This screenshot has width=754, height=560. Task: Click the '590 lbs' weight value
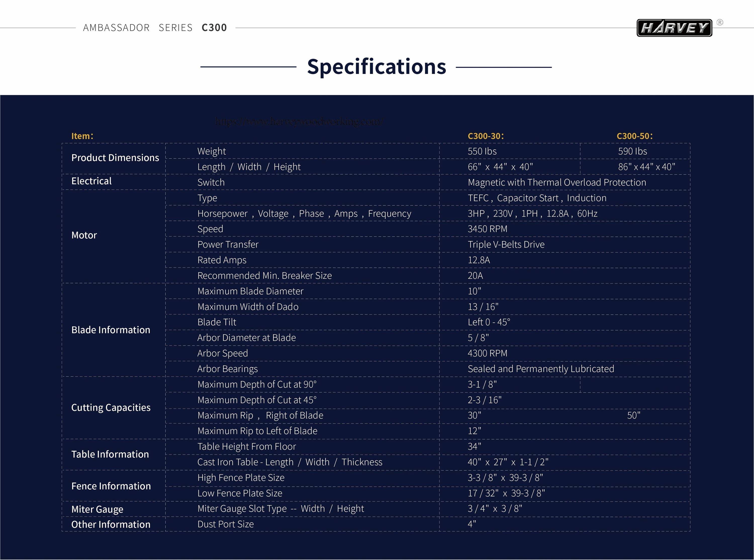[632, 151]
